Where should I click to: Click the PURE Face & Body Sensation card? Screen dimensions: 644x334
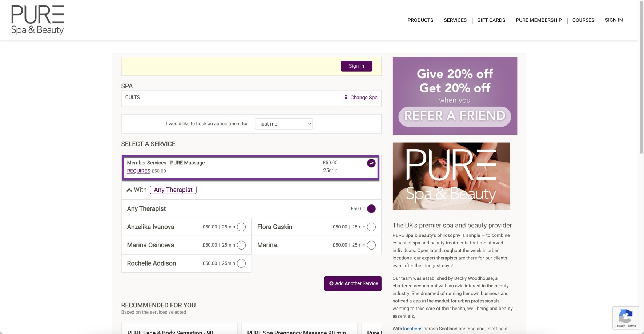pos(179,328)
